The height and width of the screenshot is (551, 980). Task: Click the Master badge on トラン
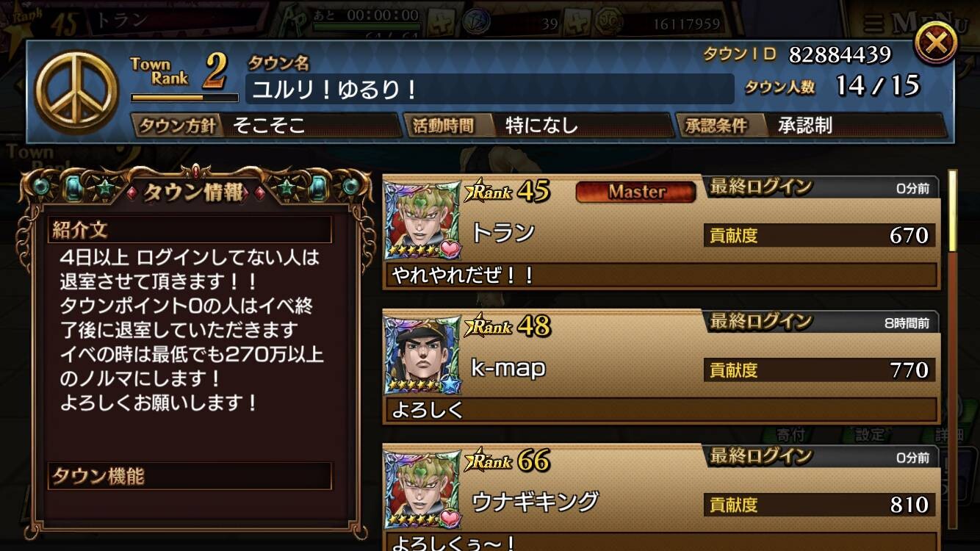tap(636, 192)
